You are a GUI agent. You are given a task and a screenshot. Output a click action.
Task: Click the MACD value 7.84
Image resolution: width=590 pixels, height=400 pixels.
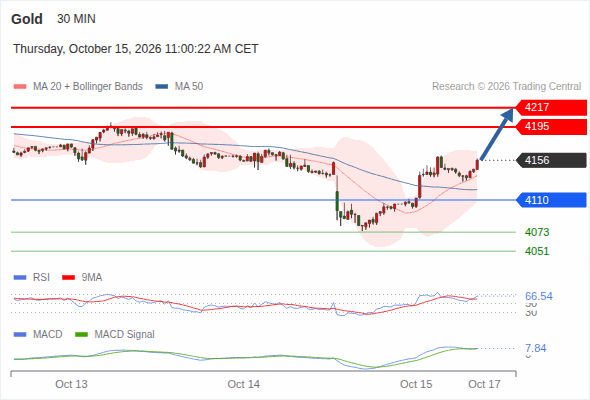(x=535, y=348)
